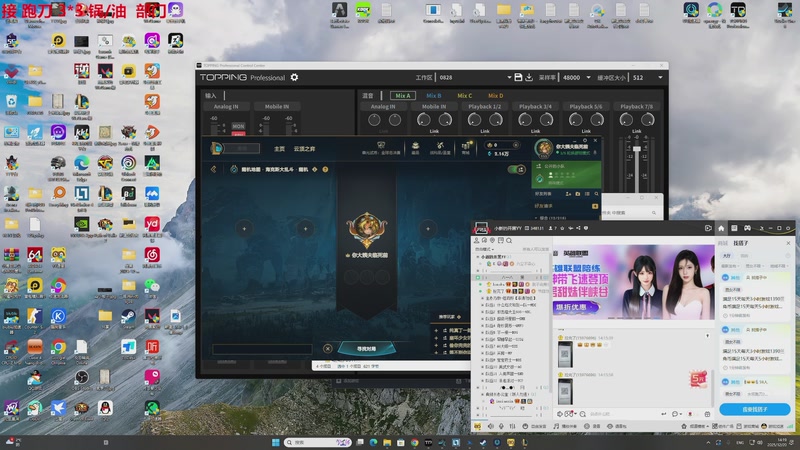Click the YY speaker volume icon
This screenshot has height=450, width=800.
coord(490,426)
